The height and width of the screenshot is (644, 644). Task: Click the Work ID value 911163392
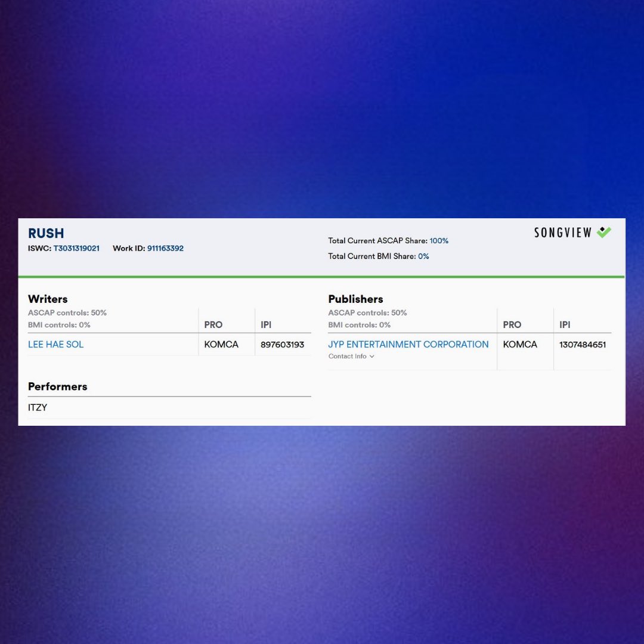(165, 249)
